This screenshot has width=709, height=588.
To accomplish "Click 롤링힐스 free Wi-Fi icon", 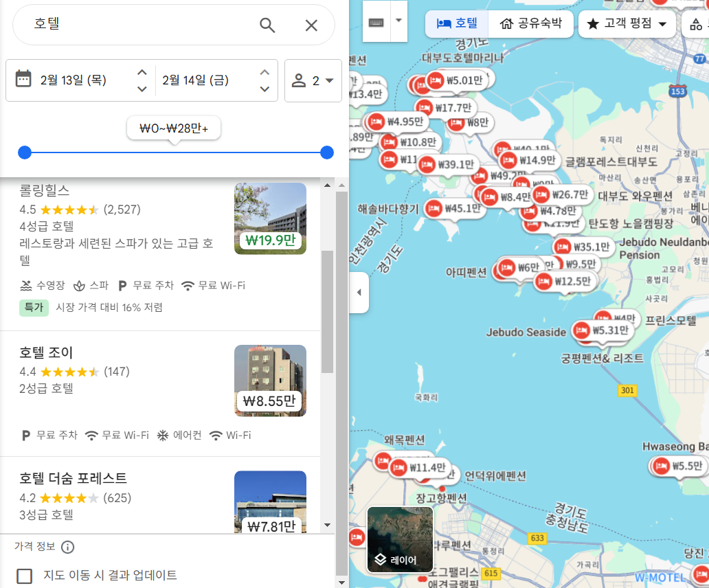I will click(x=188, y=286).
